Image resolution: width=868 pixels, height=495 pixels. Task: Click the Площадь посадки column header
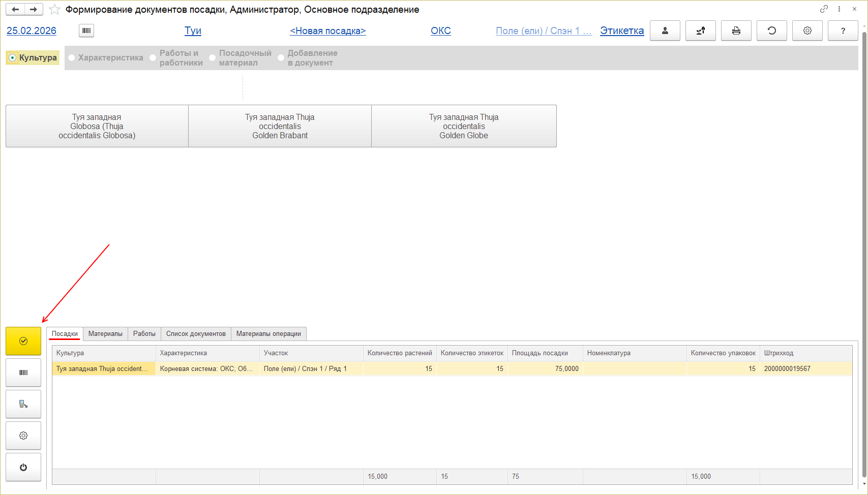[x=545, y=353]
